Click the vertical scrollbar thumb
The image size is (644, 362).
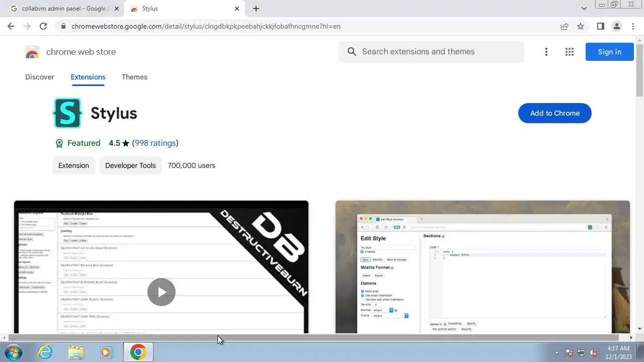point(639,71)
